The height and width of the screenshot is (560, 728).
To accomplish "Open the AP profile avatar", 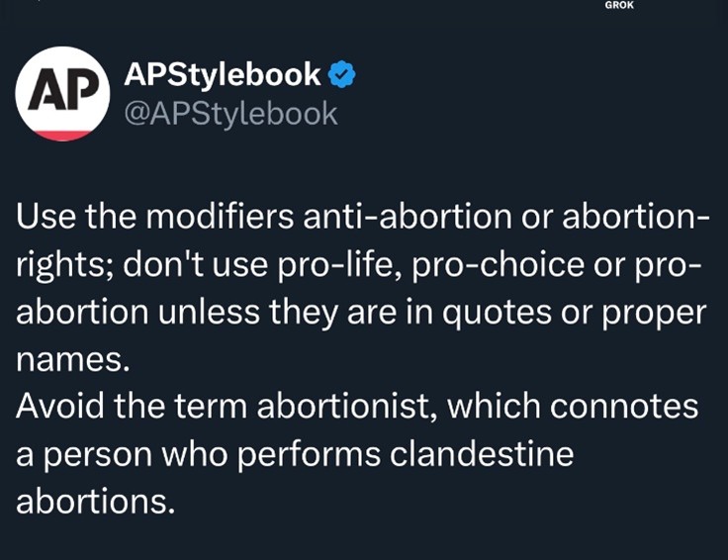I will click(x=62, y=93).
